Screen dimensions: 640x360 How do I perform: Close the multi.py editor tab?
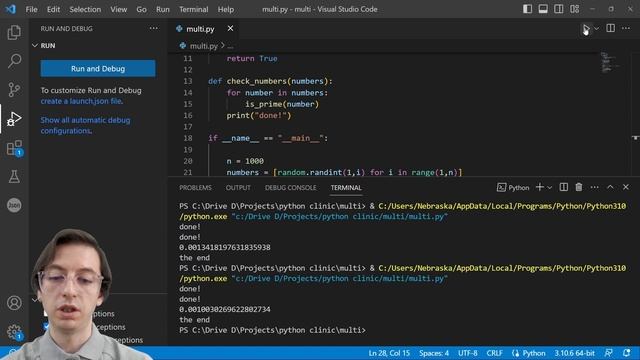click(230, 29)
